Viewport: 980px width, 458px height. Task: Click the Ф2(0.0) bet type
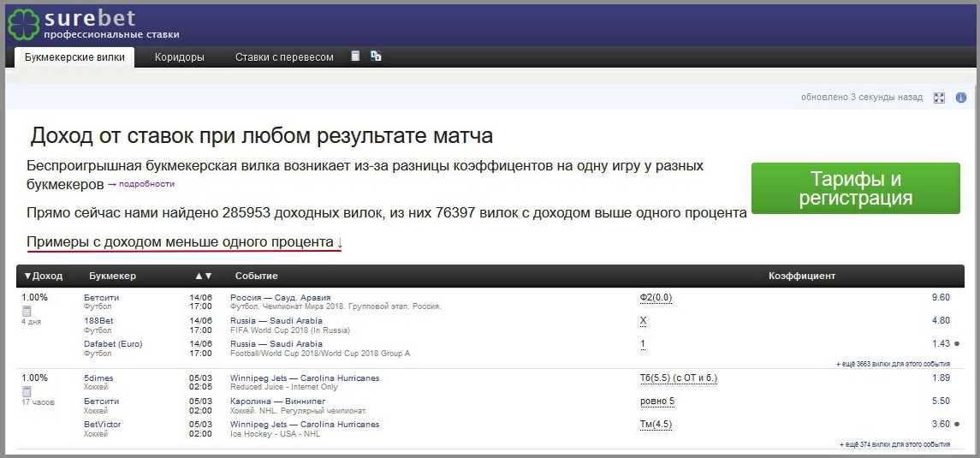point(656,297)
